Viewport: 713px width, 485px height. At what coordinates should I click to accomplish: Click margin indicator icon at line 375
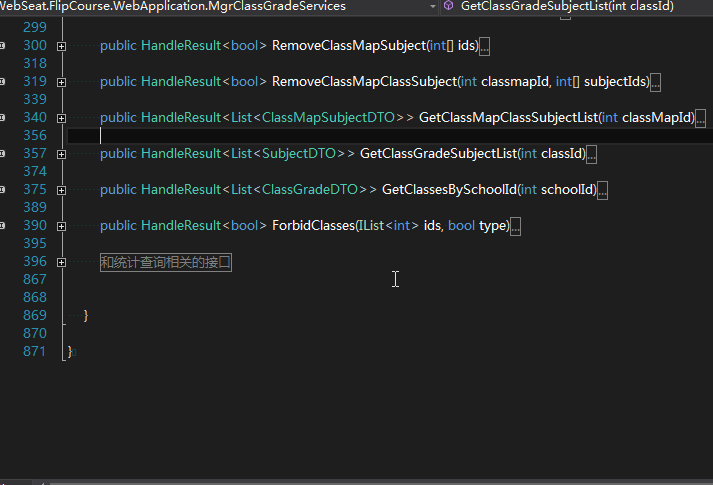coord(2,190)
